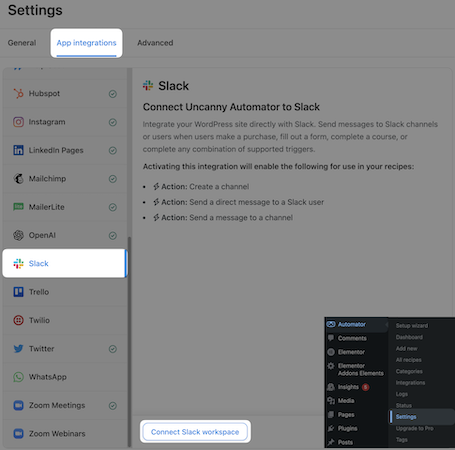Click the Zoom Meetings logo icon
Screen dimensions: 455x450
[18, 405]
